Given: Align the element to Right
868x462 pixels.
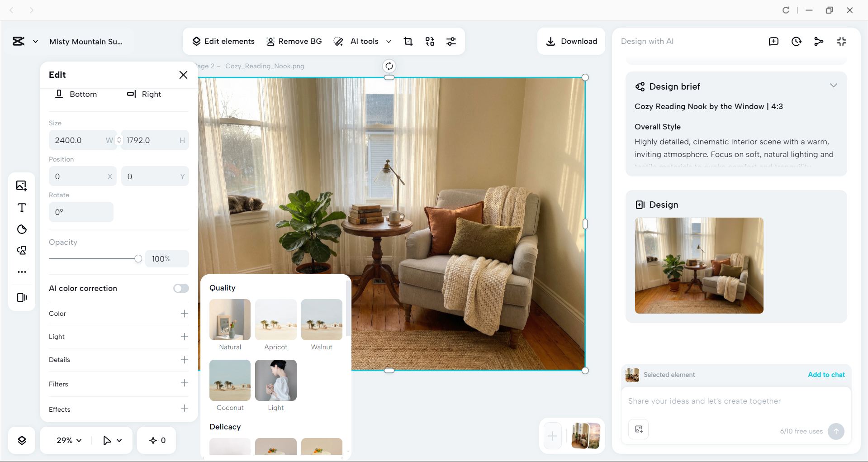Looking at the screenshot, I should tap(144, 94).
